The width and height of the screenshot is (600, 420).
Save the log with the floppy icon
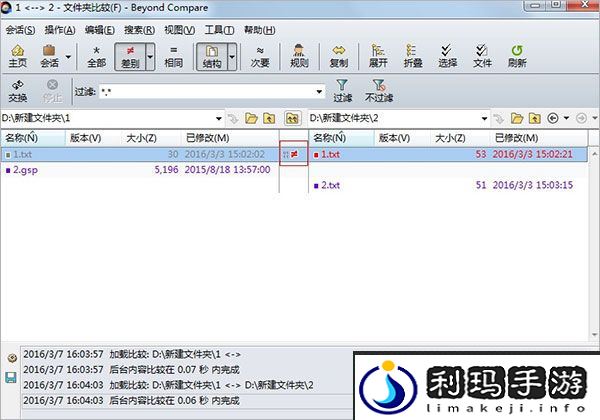[x=11, y=378]
